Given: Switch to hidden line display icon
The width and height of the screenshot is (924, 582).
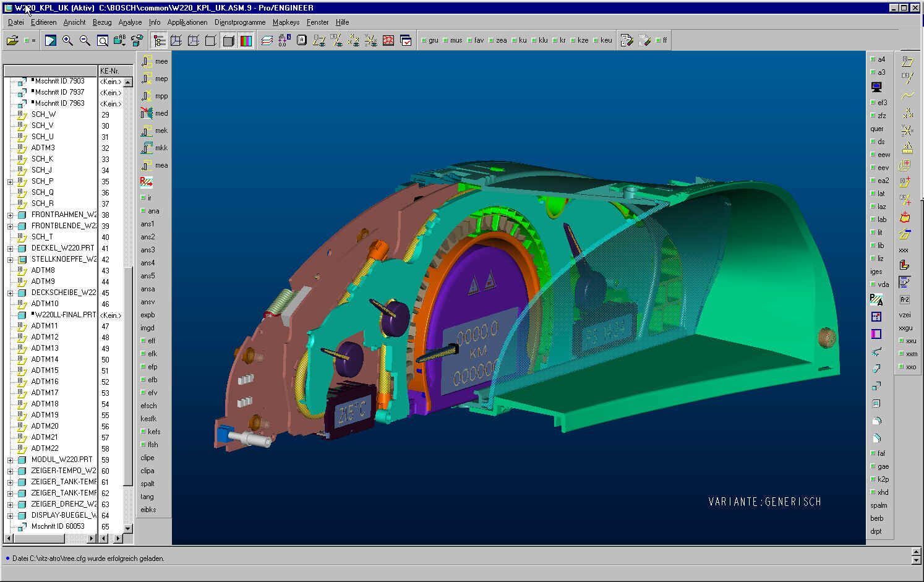Looking at the screenshot, I should point(194,41).
